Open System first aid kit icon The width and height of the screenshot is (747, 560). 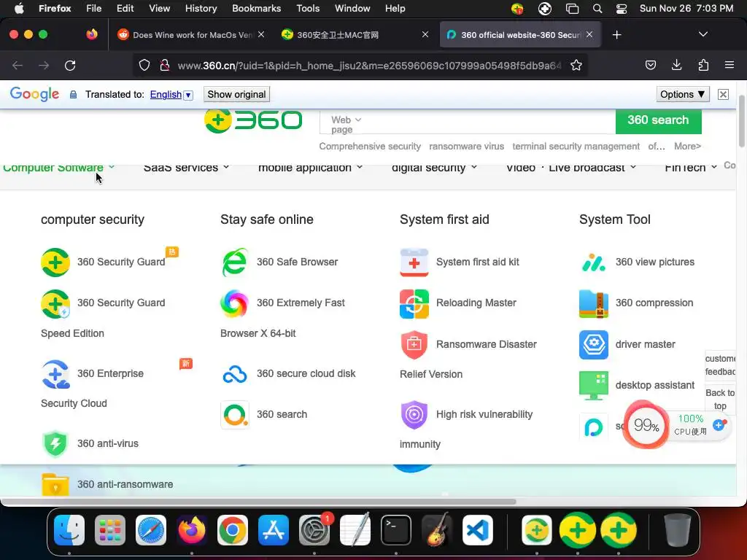pos(414,262)
